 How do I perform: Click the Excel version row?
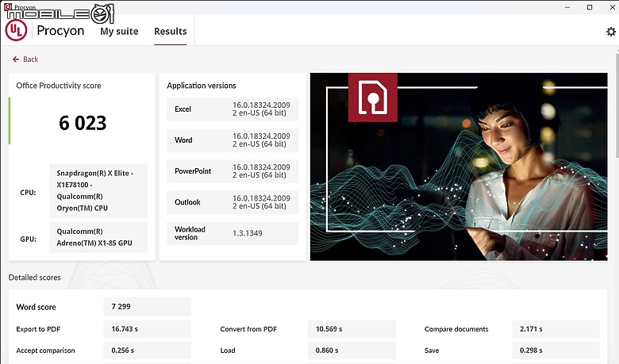coord(233,109)
